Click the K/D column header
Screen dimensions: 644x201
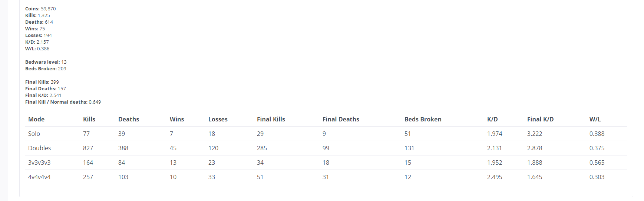492,119
